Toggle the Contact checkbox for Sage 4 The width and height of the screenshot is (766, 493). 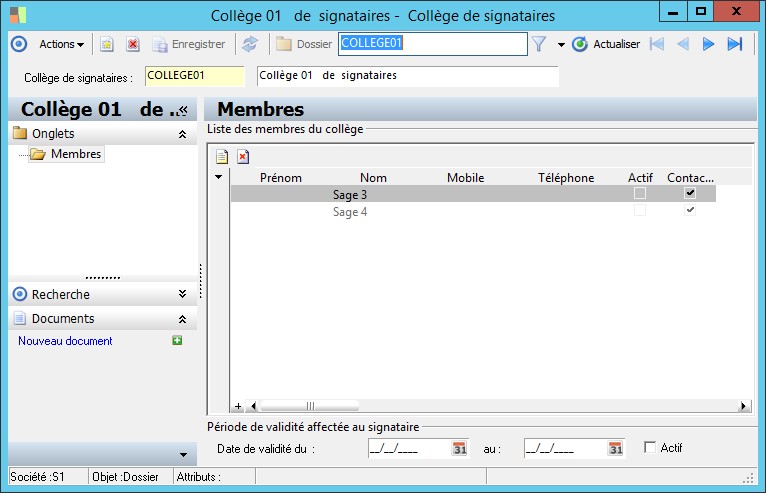tap(690, 211)
